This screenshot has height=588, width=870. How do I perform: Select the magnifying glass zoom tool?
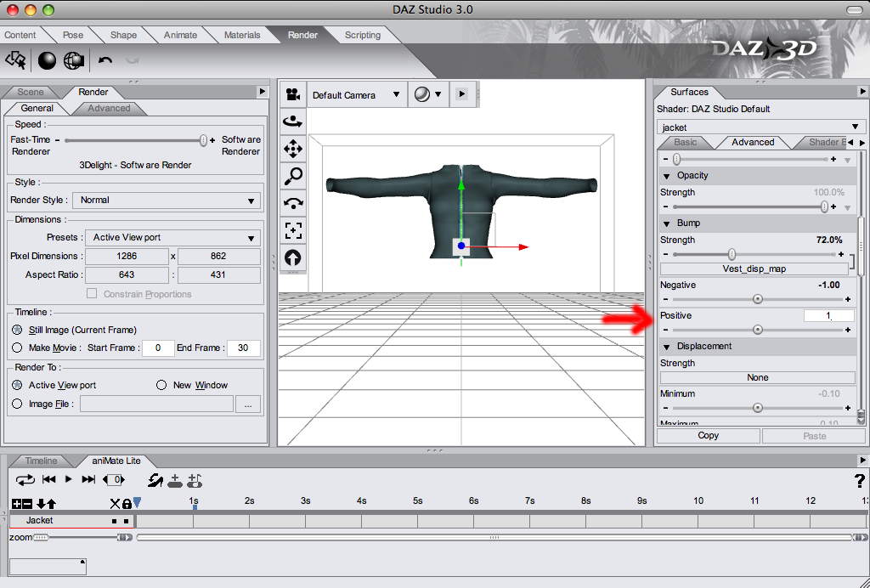293,176
